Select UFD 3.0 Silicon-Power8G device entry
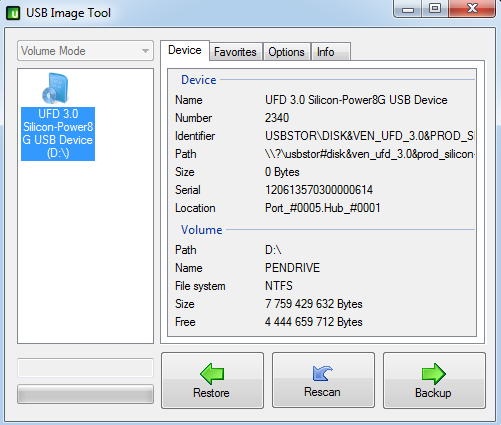This screenshot has width=501, height=425. 58,134
